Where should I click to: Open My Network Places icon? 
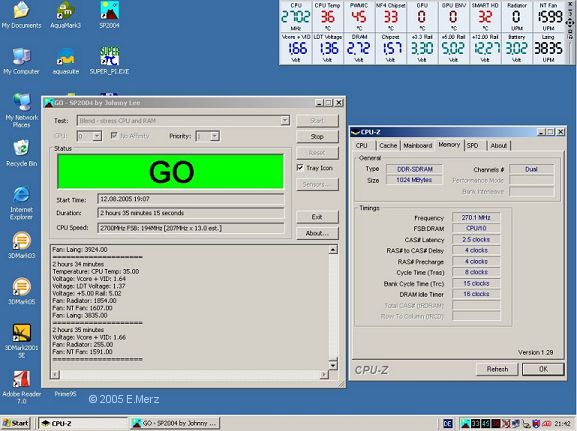[22, 110]
